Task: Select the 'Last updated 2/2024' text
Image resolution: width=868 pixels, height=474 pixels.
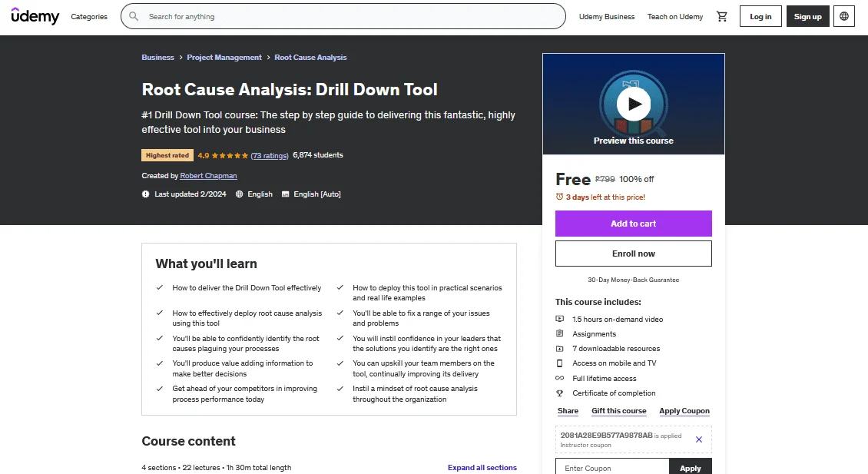Action: pos(190,194)
